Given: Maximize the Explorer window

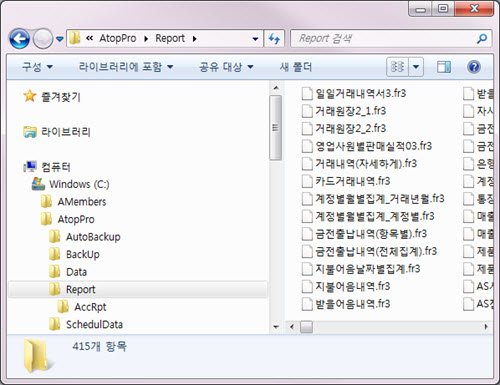Looking at the screenshot, I should 443,9.
